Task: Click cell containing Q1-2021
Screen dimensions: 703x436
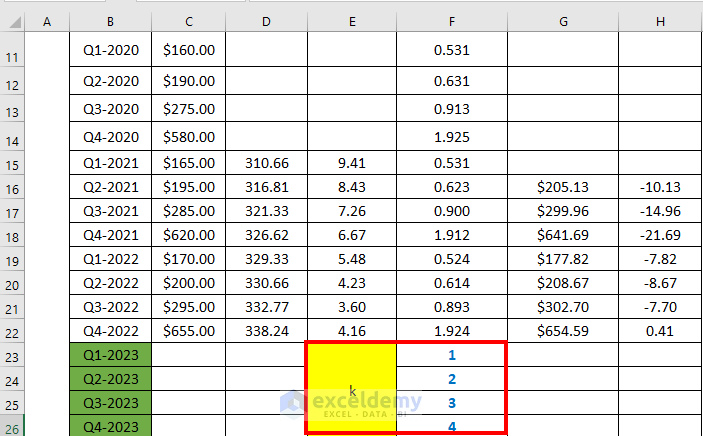Action: [111, 163]
